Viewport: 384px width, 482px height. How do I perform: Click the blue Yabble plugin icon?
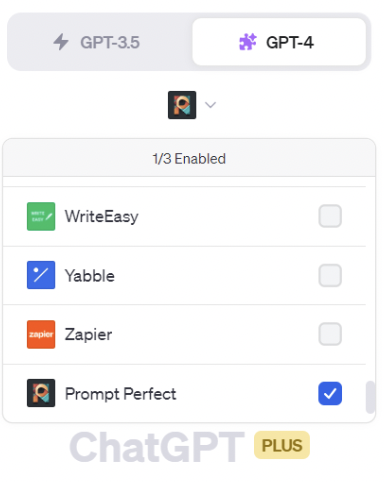pos(41,275)
